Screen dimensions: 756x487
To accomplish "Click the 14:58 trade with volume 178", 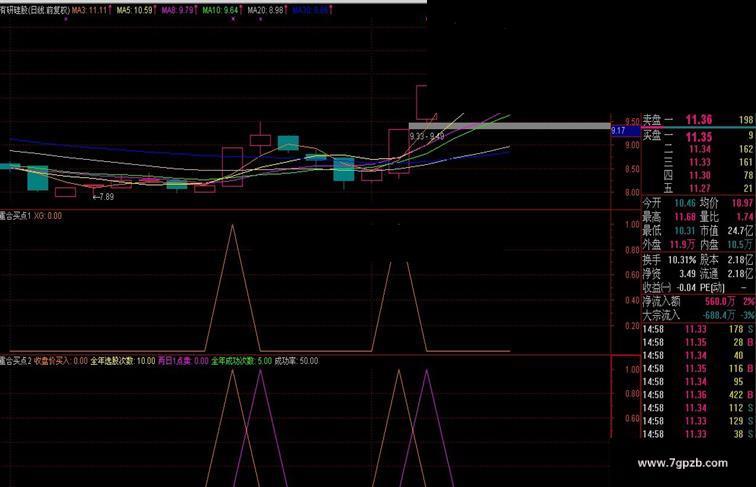I will pos(698,329).
